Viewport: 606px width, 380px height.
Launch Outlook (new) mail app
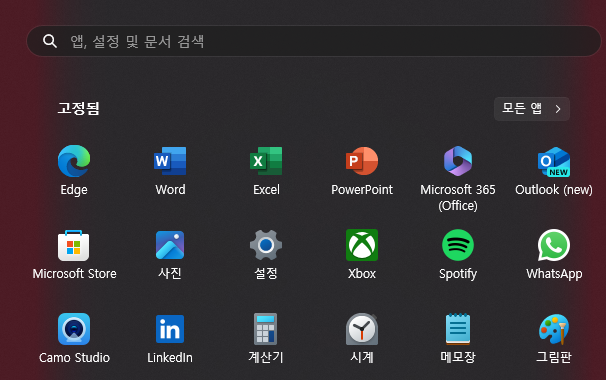point(554,162)
